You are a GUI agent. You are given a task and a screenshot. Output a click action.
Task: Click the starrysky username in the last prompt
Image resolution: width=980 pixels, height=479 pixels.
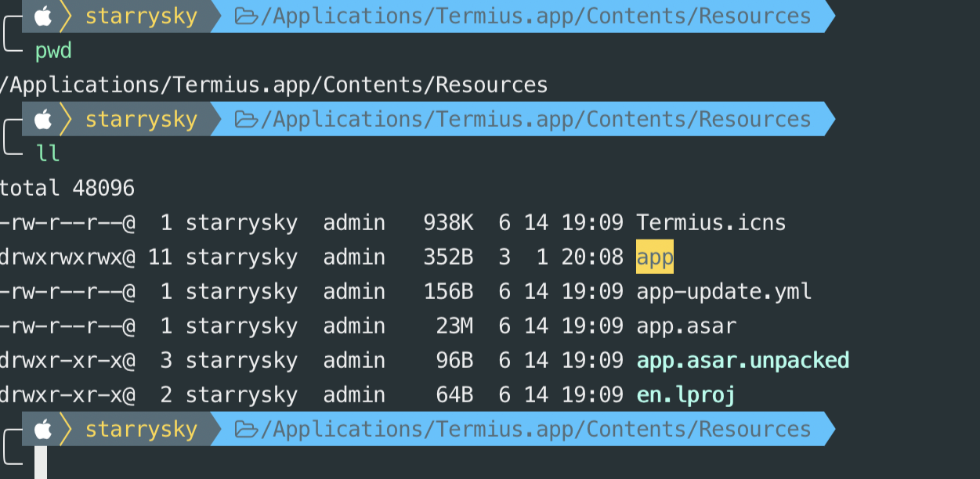pos(141,430)
